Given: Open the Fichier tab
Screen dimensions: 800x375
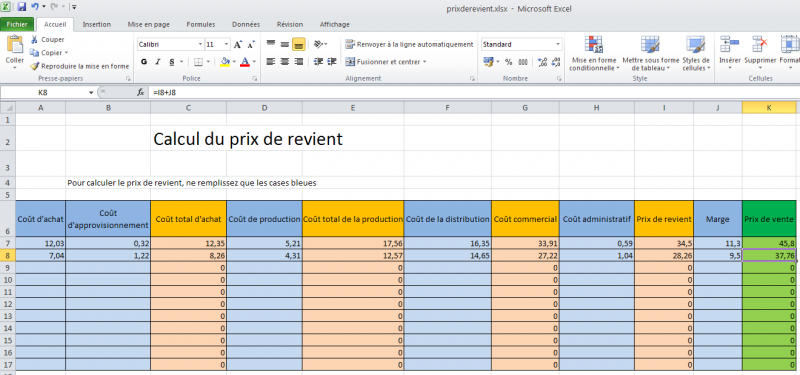Looking at the screenshot, I should (17, 24).
